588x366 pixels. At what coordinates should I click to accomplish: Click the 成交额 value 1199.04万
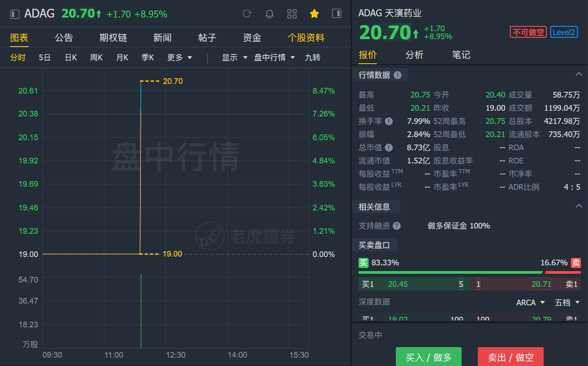click(x=562, y=108)
